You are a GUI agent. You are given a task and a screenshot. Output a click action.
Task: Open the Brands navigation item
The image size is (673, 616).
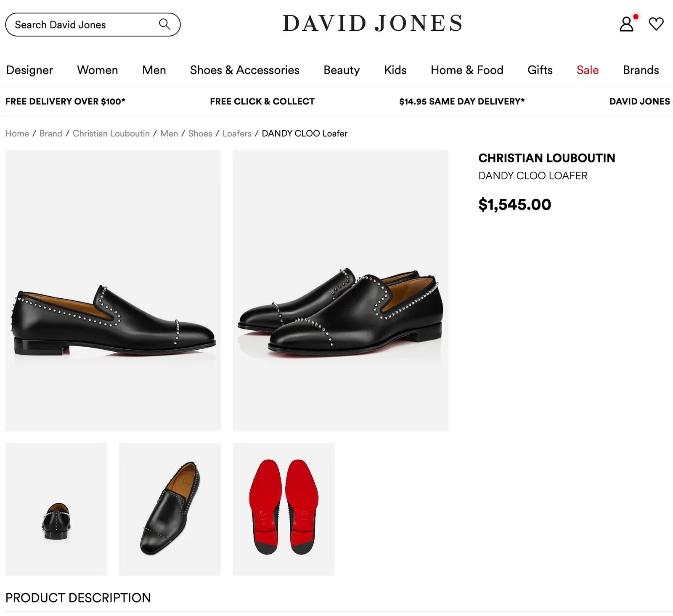pos(641,70)
